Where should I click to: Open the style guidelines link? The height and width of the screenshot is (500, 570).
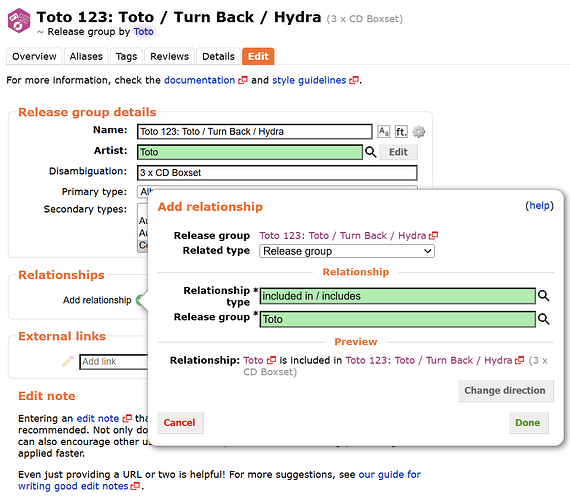[309, 80]
